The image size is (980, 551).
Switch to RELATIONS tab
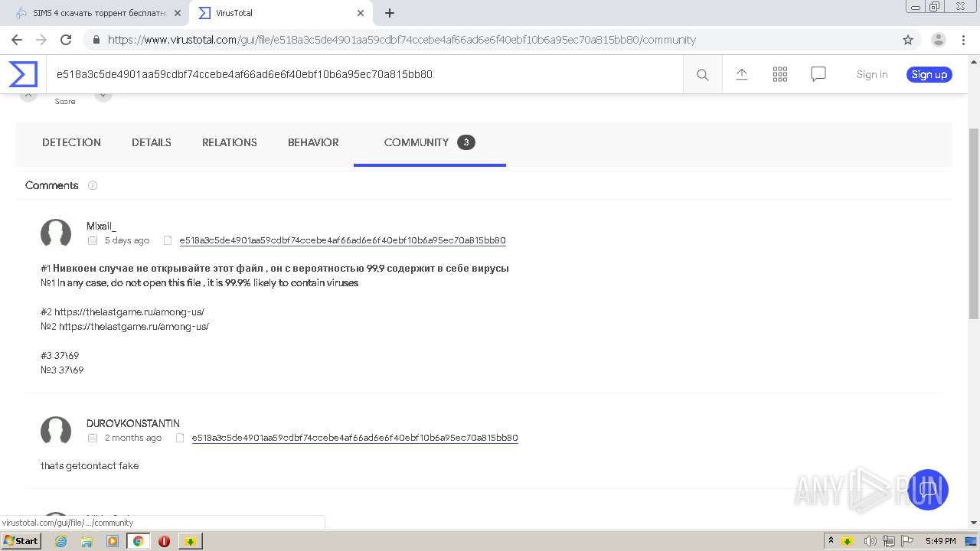click(230, 142)
